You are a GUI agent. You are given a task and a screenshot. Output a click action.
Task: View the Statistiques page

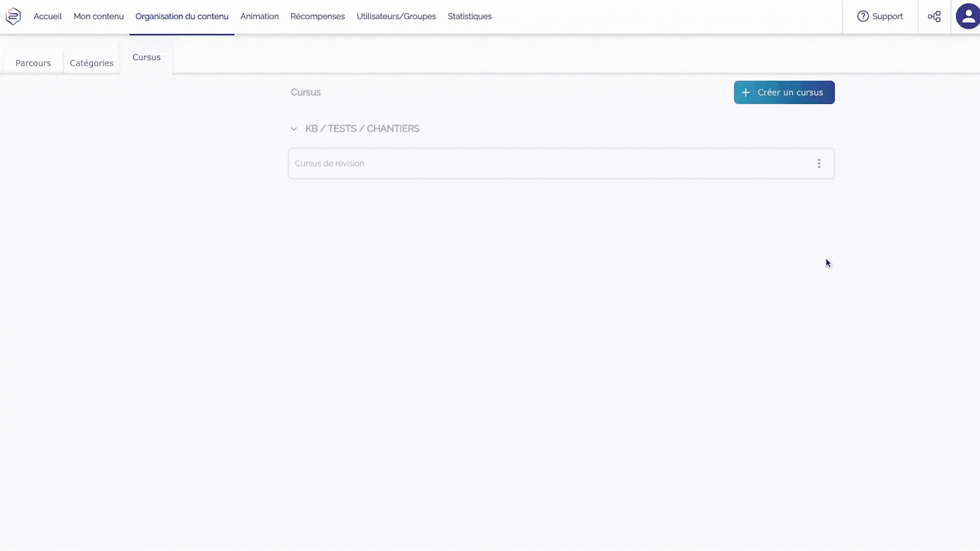coord(470,16)
